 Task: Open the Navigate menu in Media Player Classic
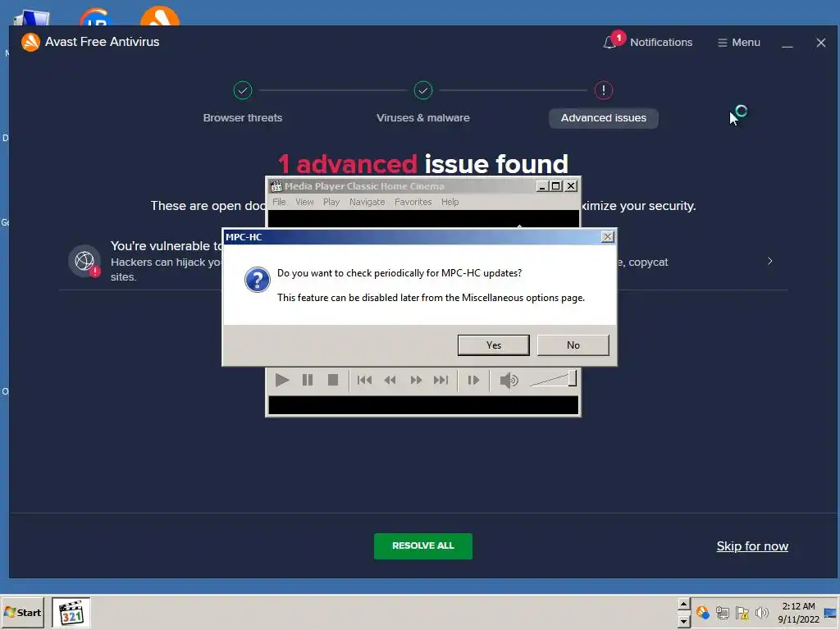point(367,202)
